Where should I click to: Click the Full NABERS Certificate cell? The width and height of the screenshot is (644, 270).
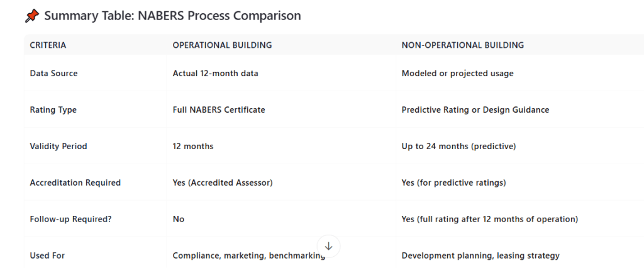[x=219, y=110]
